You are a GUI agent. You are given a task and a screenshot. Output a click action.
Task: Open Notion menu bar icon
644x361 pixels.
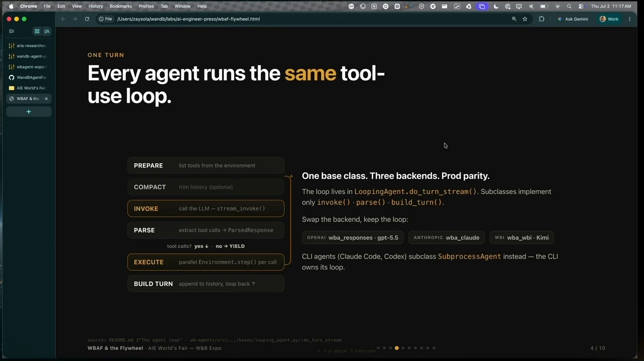[374, 6]
